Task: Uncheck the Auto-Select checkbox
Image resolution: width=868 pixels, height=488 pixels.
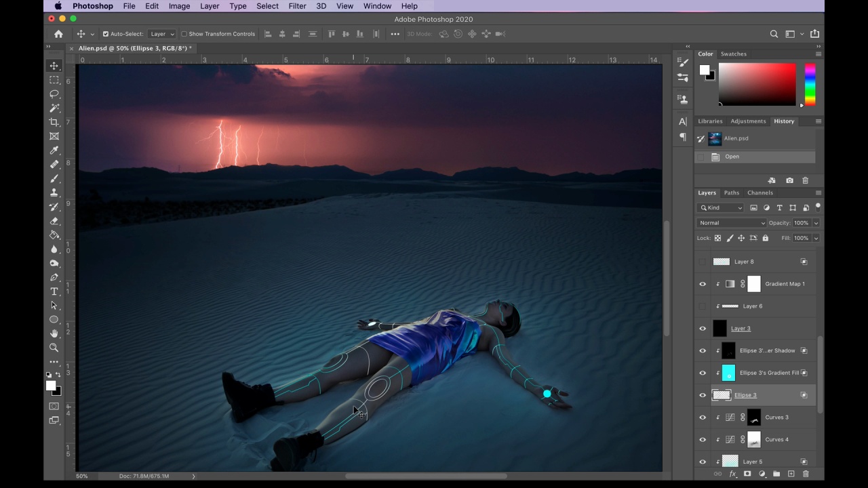Action: pos(105,34)
